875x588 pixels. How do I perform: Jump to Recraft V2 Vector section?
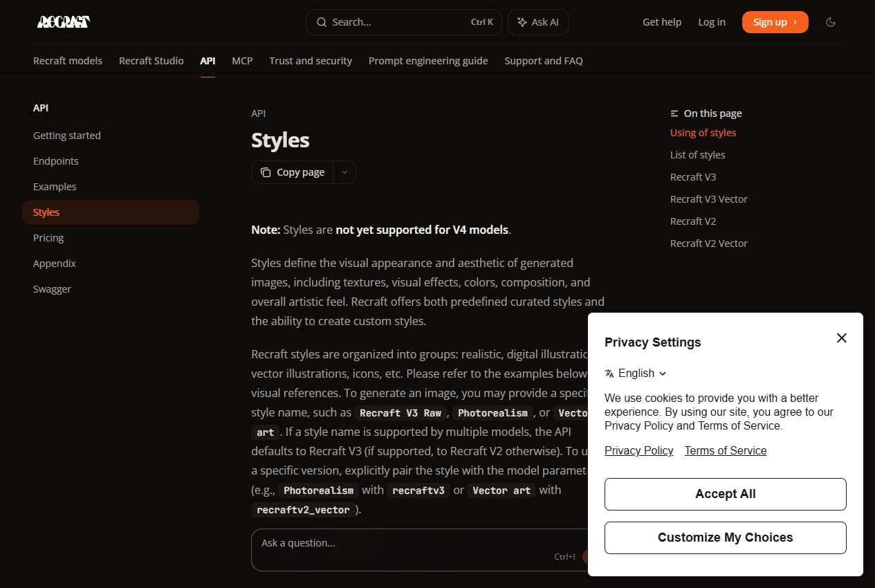(709, 244)
